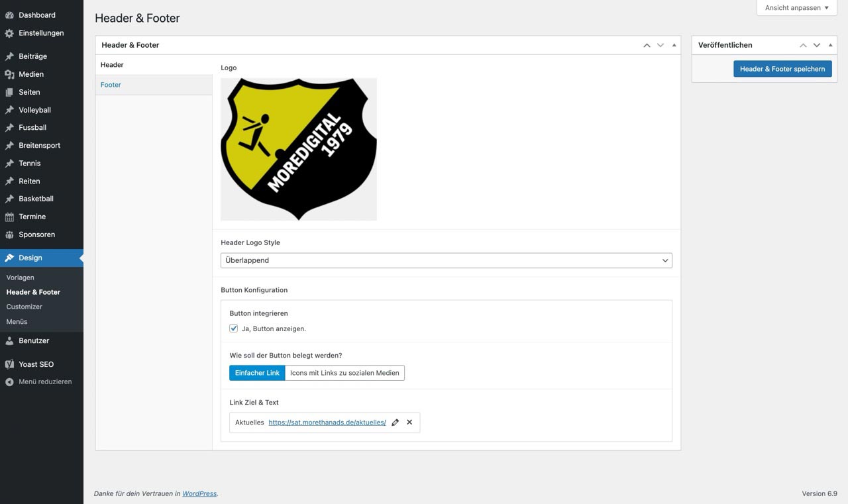This screenshot has width=848, height=504.
Task: Uncheck the 'Ja, Button anzeigen' checkbox
Action: pyautogui.click(x=234, y=328)
